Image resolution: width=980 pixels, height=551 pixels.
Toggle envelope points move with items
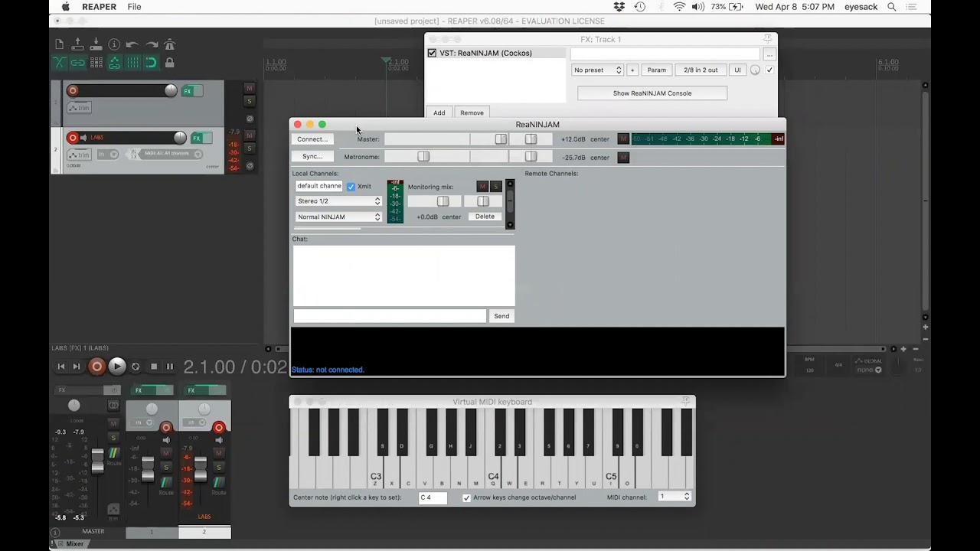click(x=114, y=63)
